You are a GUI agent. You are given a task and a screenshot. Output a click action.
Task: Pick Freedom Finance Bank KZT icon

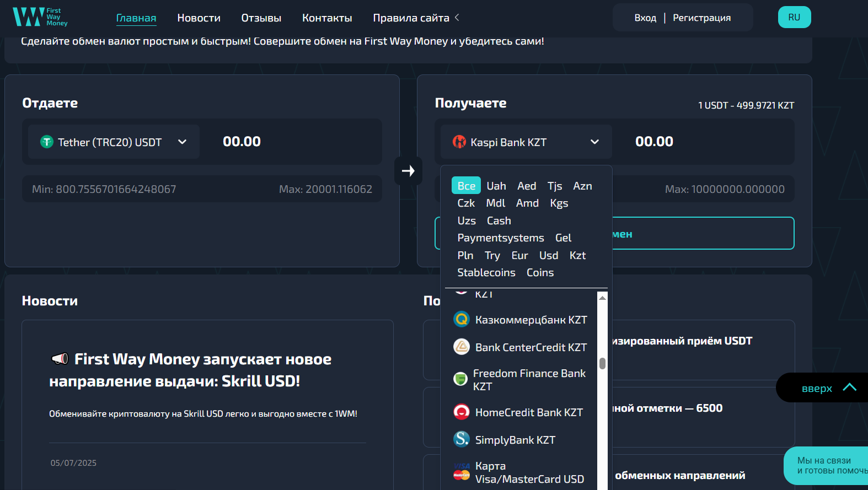pos(460,379)
